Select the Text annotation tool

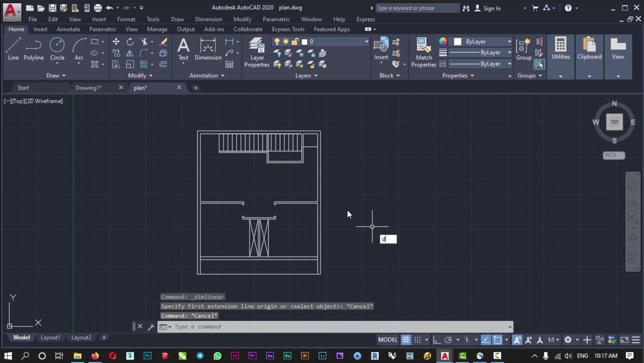click(x=183, y=49)
